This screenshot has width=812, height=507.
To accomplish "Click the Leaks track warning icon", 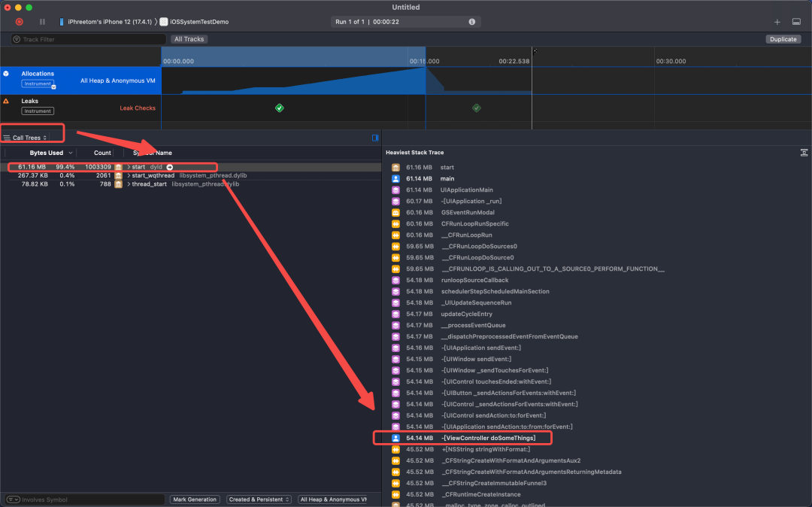I will (x=6, y=101).
